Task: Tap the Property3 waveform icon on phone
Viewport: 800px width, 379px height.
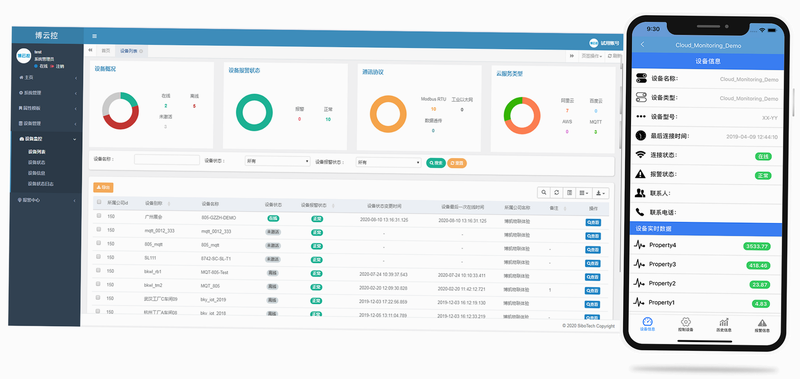Action: click(x=639, y=264)
